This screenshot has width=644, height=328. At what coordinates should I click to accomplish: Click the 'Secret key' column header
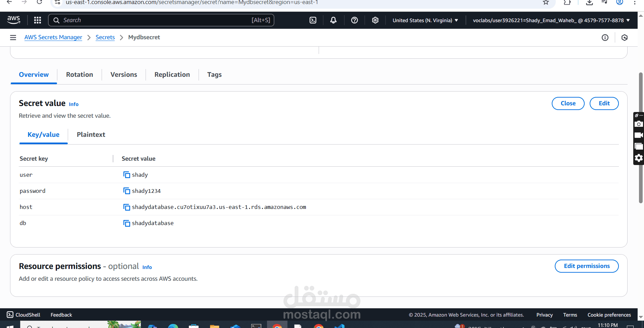(x=34, y=159)
